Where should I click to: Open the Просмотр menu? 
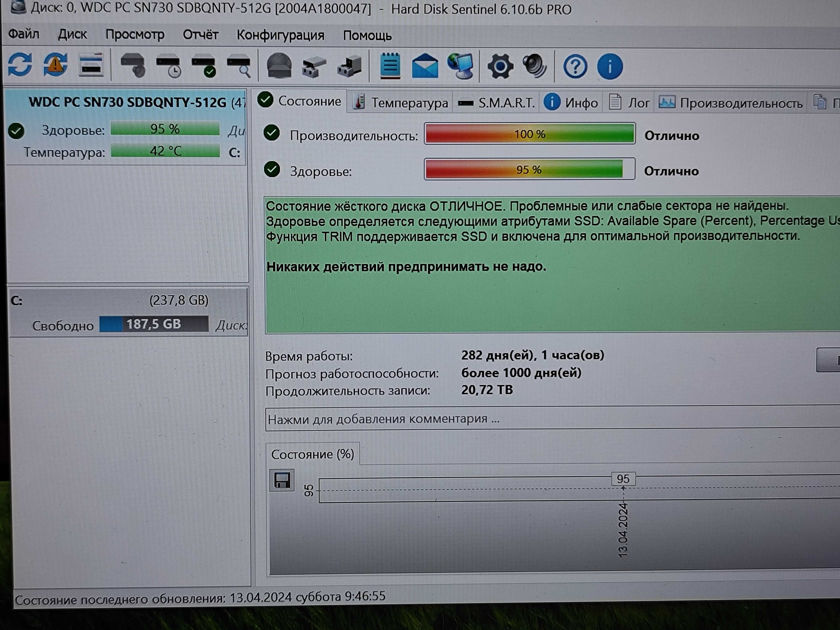pyautogui.click(x=135, y=35)
